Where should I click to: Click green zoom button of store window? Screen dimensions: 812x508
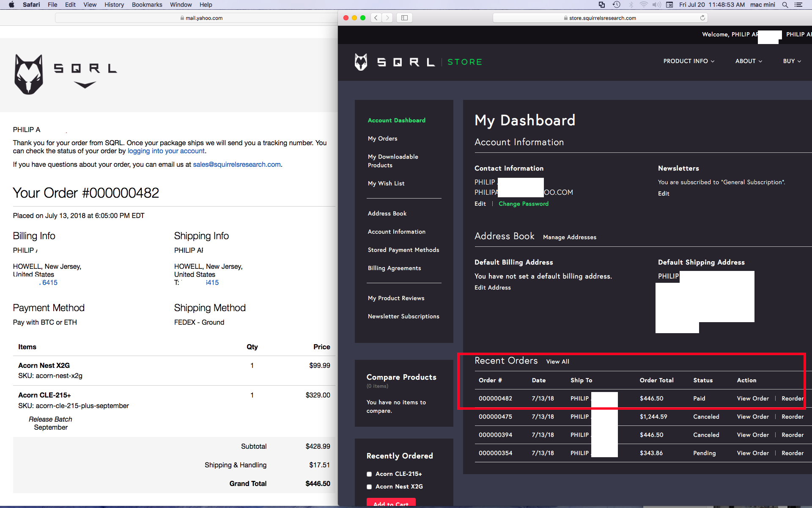click(363, 18)
